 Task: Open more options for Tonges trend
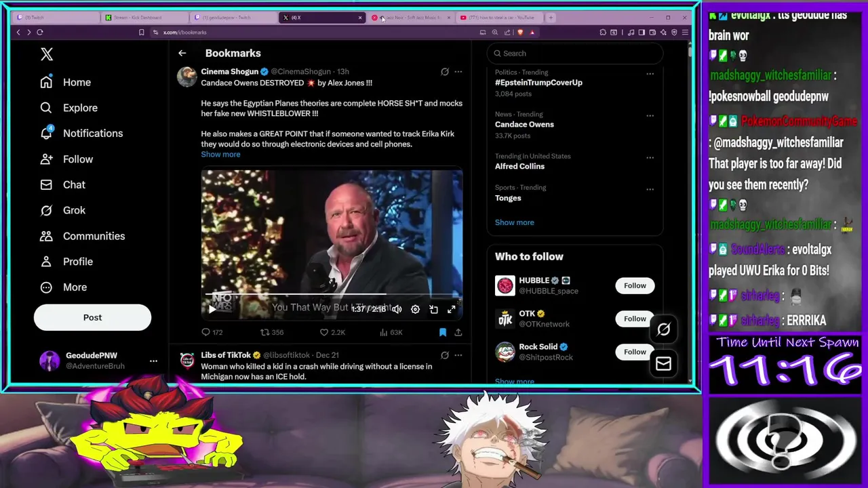(x=650, y=189)
